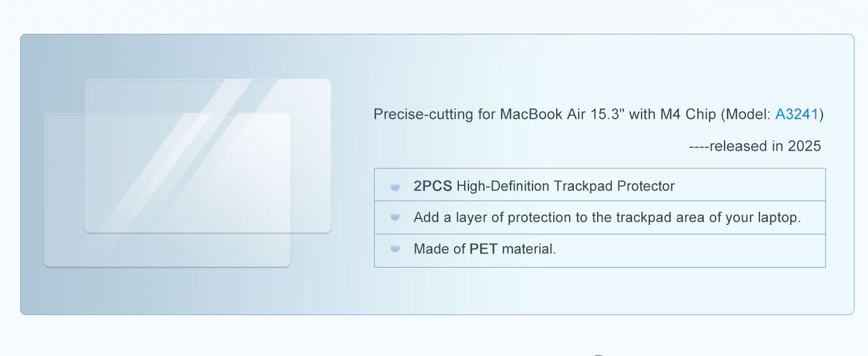The width and height of the screenshot is (868, 356).
Task: Click the bold PET word
Action: [483, 249]
